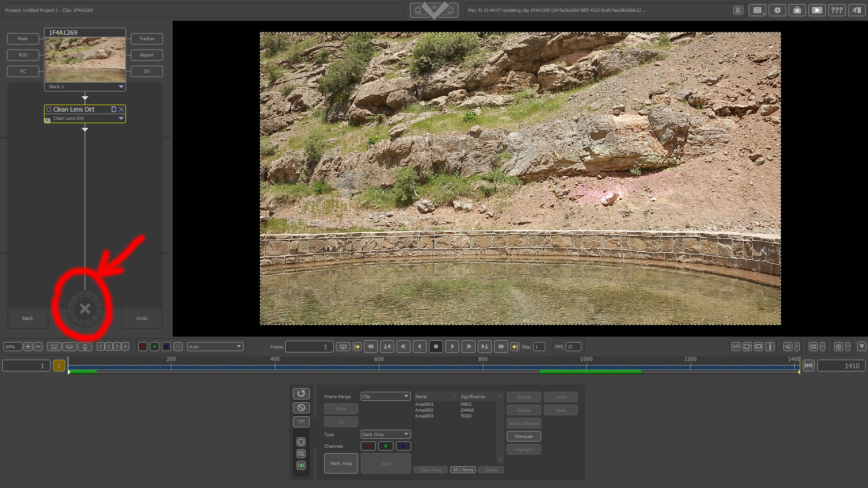Click the yellow C cache button
This screenshot has width=868, height=488.
click(59, 366)
